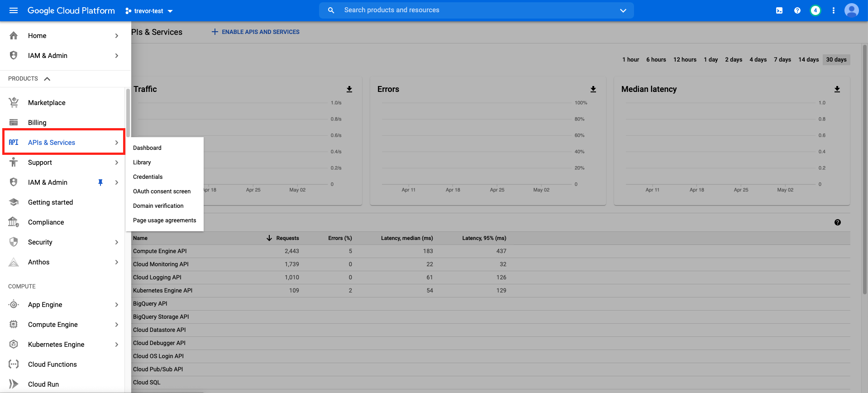
Task: Select the 12 hours time range
Action: click(685, 60)
